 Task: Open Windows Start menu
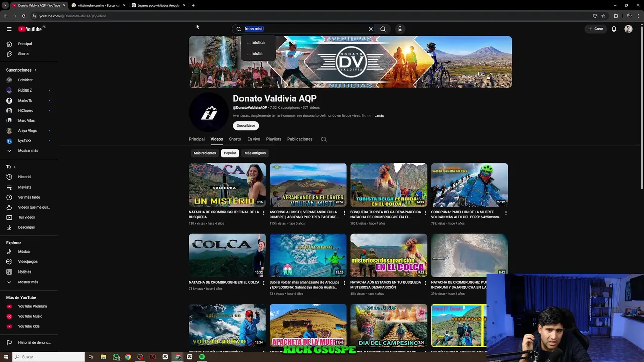[x=5, y=357]
